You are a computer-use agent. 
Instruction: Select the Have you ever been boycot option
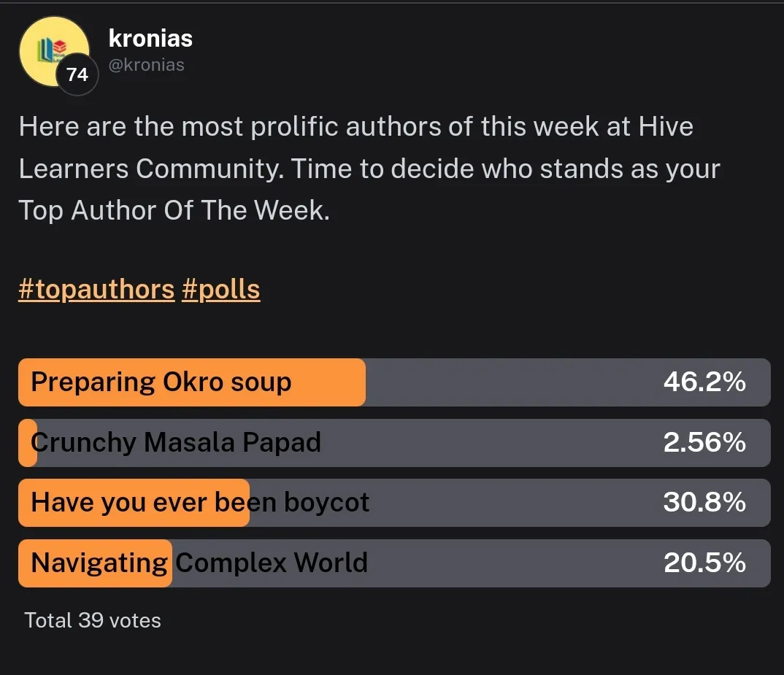(200, 503)
